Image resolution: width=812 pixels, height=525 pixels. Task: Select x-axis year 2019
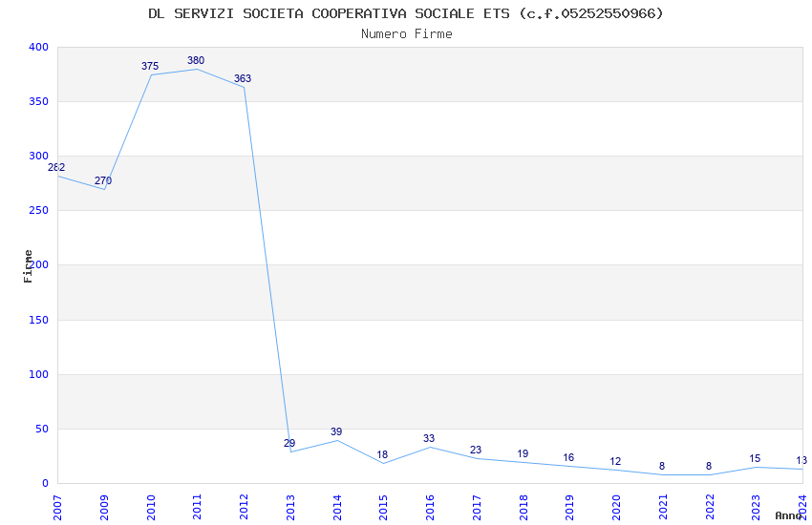[x=569, y=508]
